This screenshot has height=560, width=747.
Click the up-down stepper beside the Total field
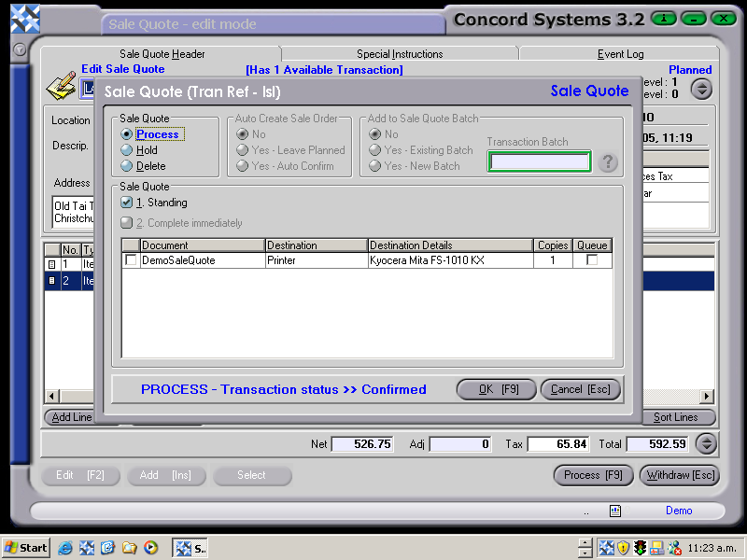(x=706, y=444)
